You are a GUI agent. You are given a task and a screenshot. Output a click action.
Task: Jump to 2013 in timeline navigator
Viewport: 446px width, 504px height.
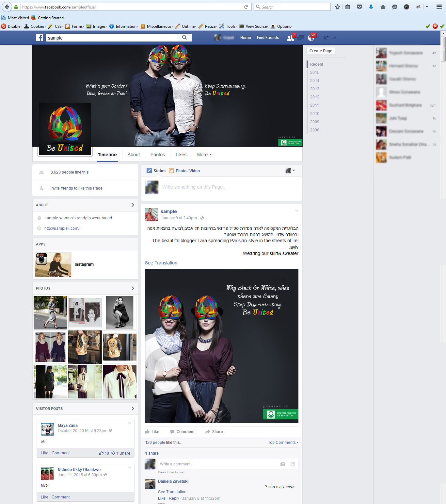[x=315, y=89]
